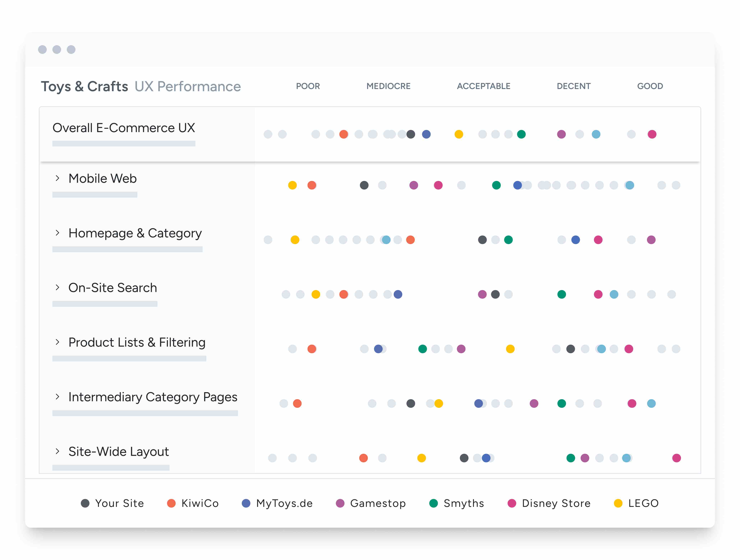Select the LEGO legend marker

click(x=619, y=503)
